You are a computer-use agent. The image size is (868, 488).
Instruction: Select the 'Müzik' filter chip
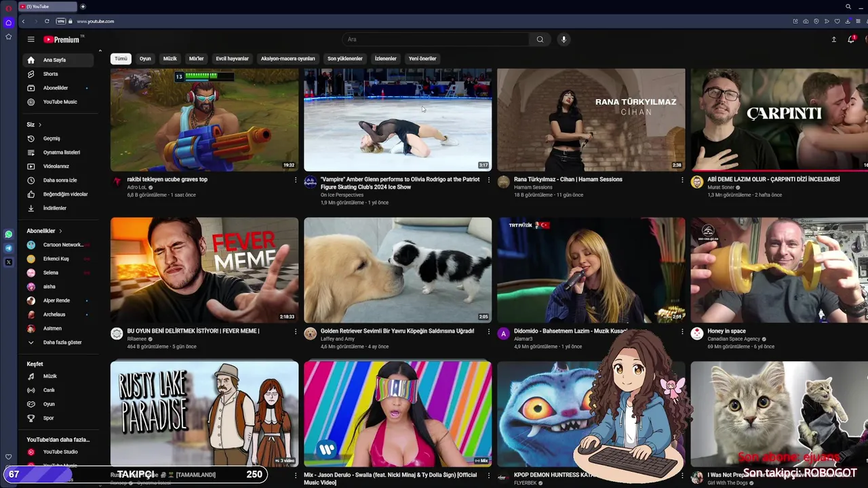[170, 58]
